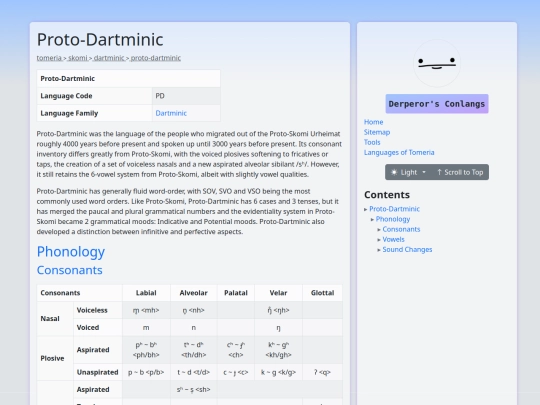
Task: Go to Phonology in Contents
Action: pyautogui.click(x=393, y=219)
